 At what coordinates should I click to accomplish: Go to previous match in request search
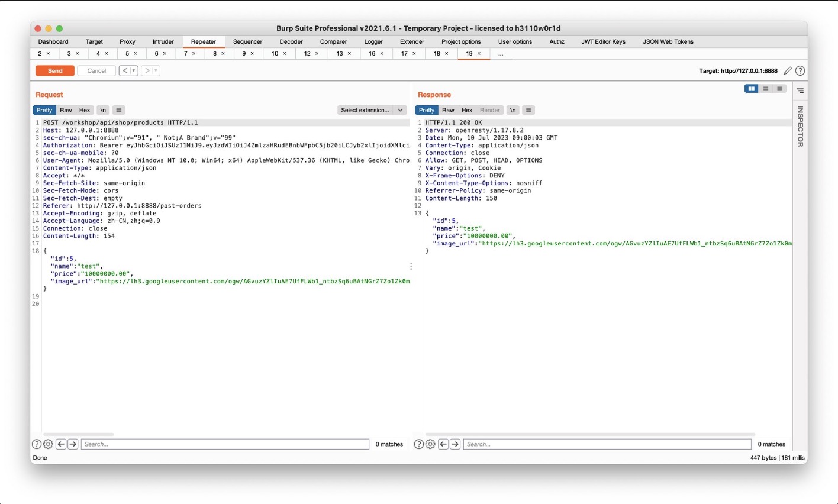[61, 444]
